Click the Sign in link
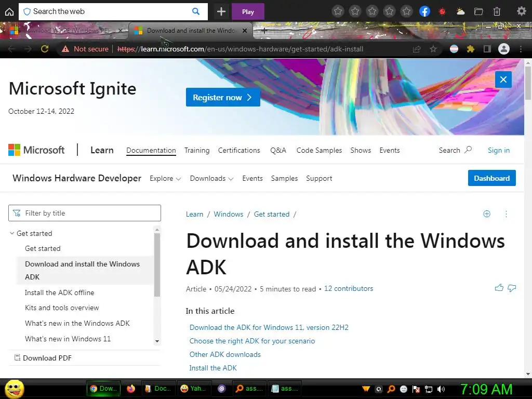This screenshot has width=532, height=399. 499,150
